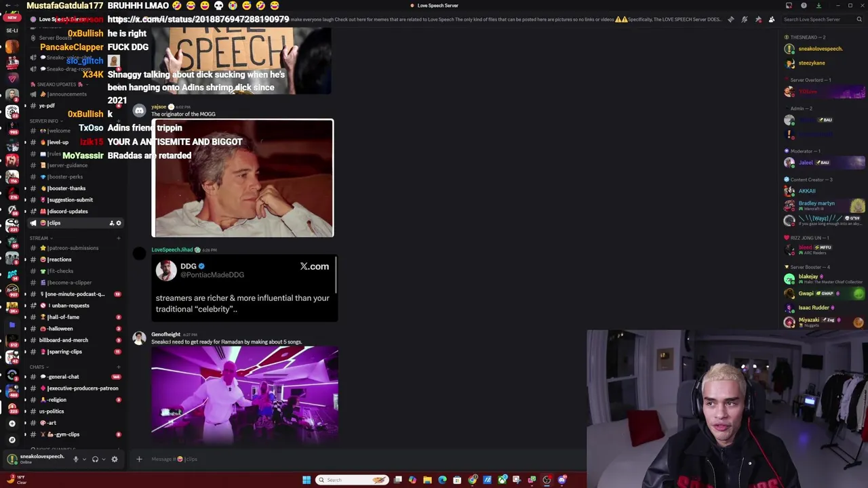The height and width of the screenshot is (488, 868).
Task: Open the level-up channel
Action: (x=75, y=142)
